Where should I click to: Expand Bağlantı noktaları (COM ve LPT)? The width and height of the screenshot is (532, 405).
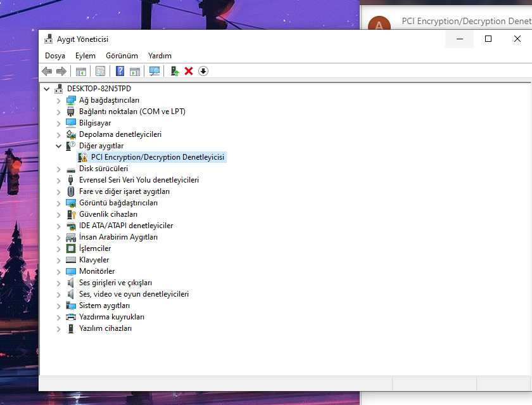59,112
